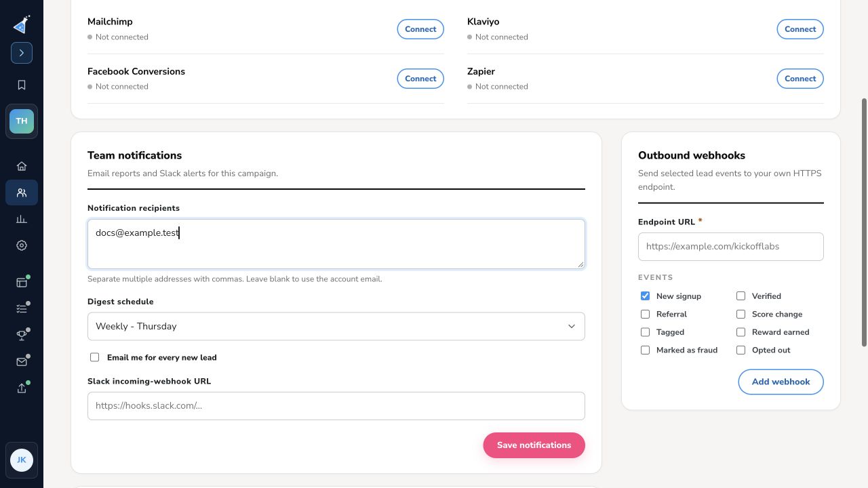Open the envelope emails icon
This screenshot has width=868, height=488.
click(22, 362)
